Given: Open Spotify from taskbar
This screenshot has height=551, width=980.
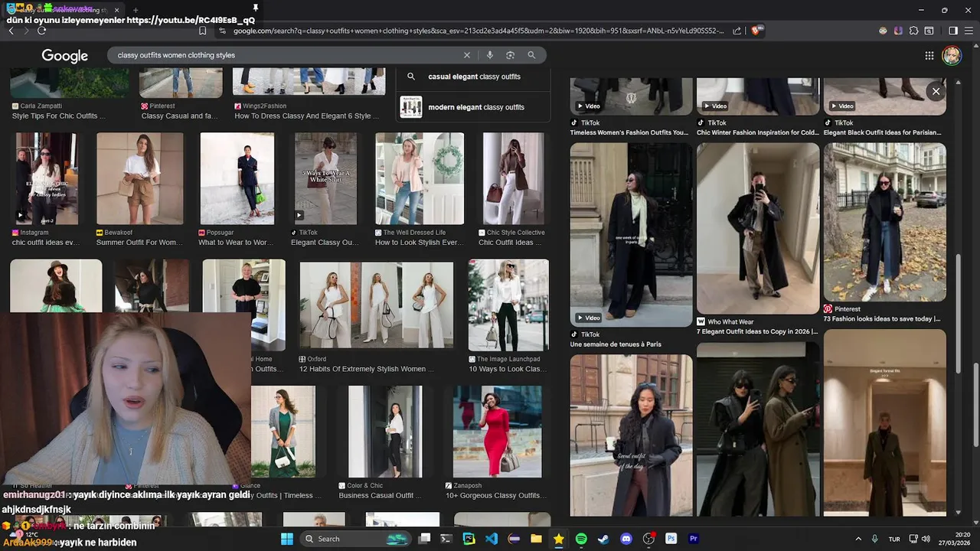Looking at the screenshot, I should point(581,539).
